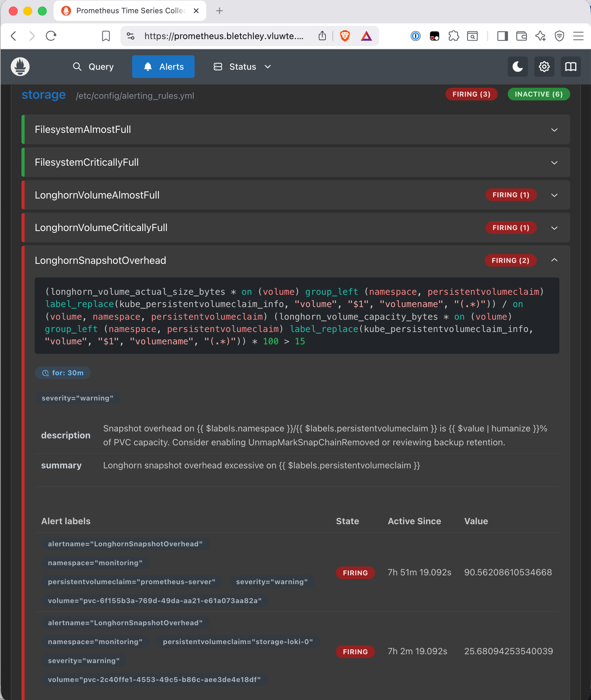
Task: Click the rule-level severity="warning" label
Action: (x=77, y=398)
